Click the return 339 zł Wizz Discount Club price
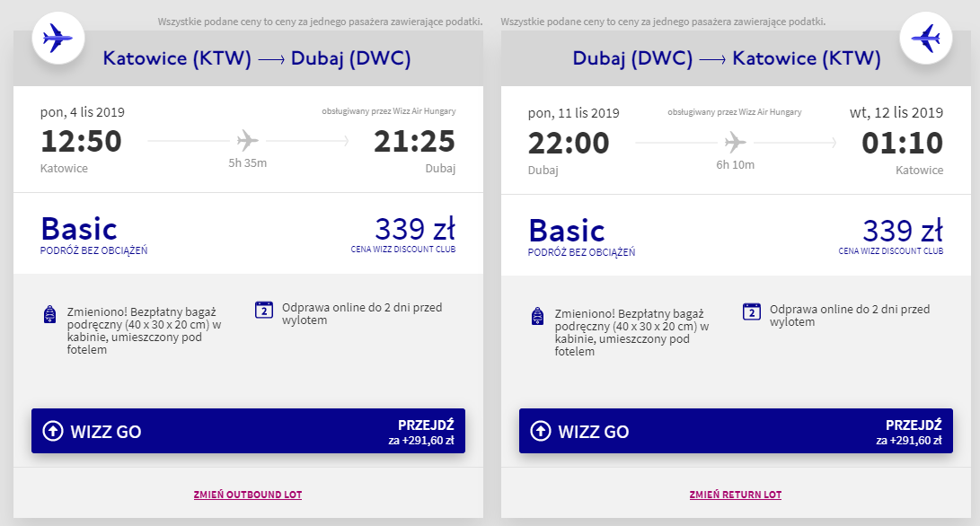This screenshot has height=526, width=980. (903, 230)
